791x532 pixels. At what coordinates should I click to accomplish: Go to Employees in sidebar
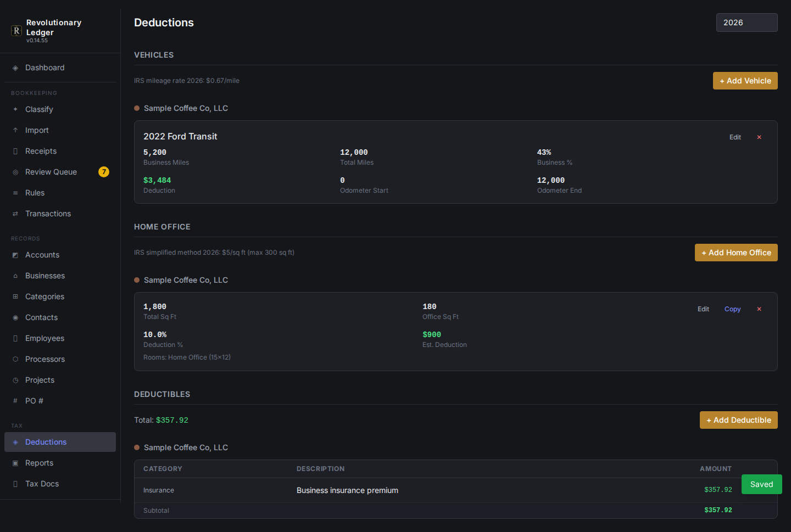pyautogui.click(x=60, y=338)
